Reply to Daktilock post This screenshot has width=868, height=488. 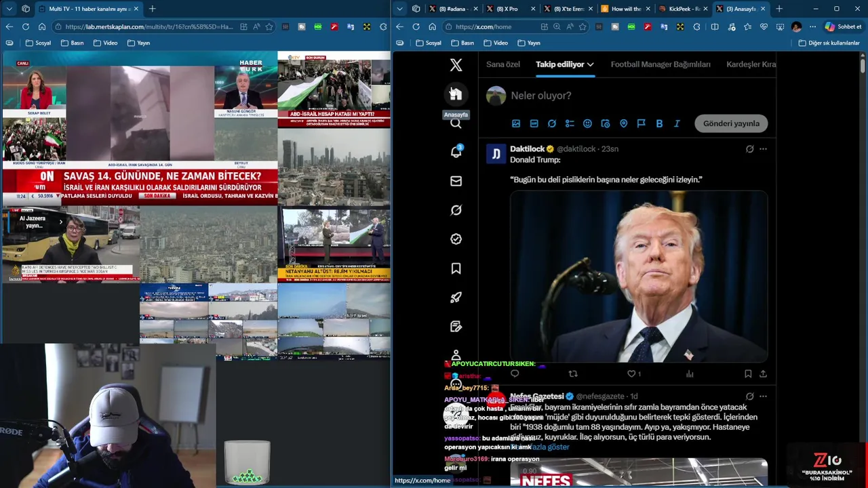coord(515,373)
